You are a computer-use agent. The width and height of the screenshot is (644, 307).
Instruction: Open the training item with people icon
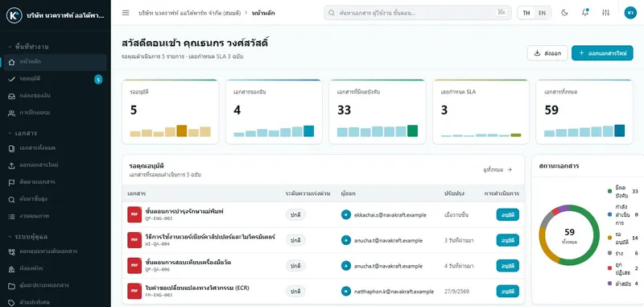coord(55,113)
